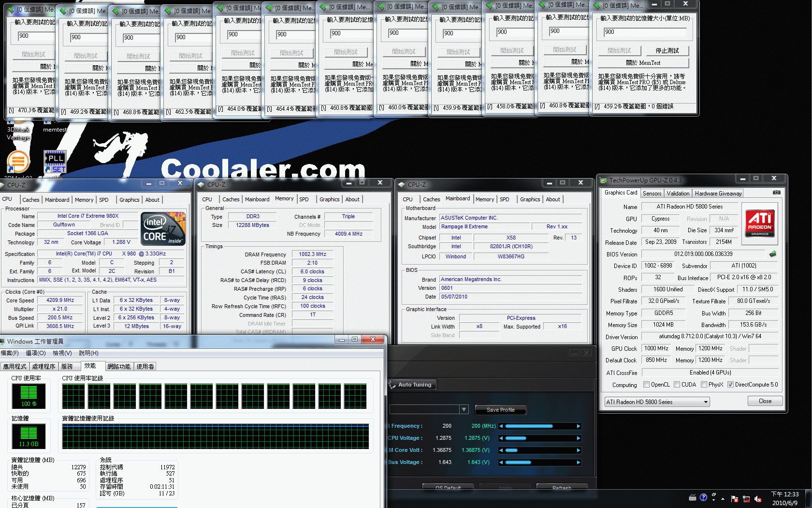Select the orange 3DMark03 desktop icon
Screen dimensions: 812x508
click(x=18, y=163)
